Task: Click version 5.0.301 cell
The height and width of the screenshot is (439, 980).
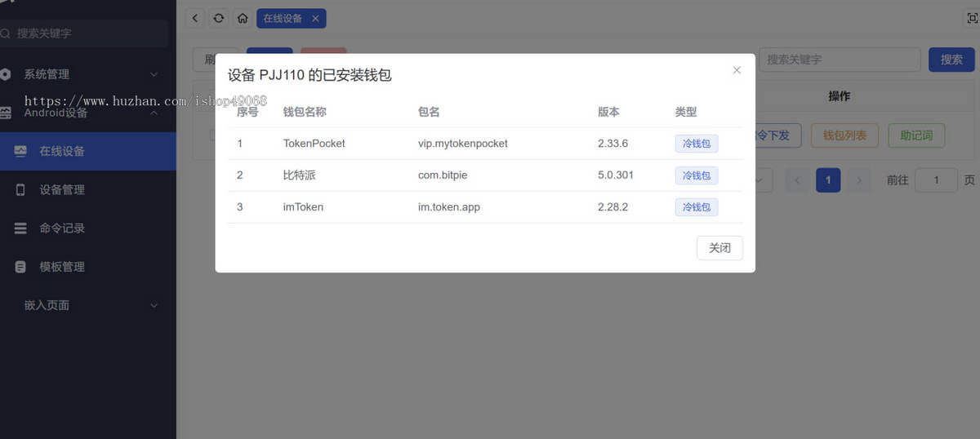Action: click(615, 175)
